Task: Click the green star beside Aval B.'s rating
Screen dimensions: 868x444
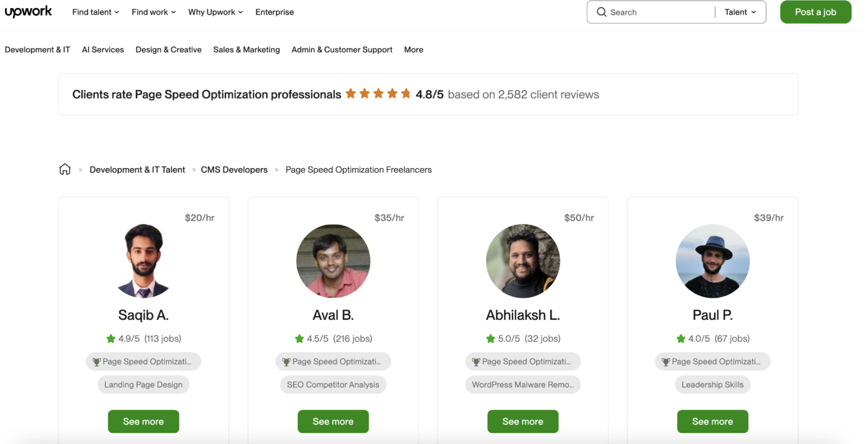Action: tap(299, 339)
